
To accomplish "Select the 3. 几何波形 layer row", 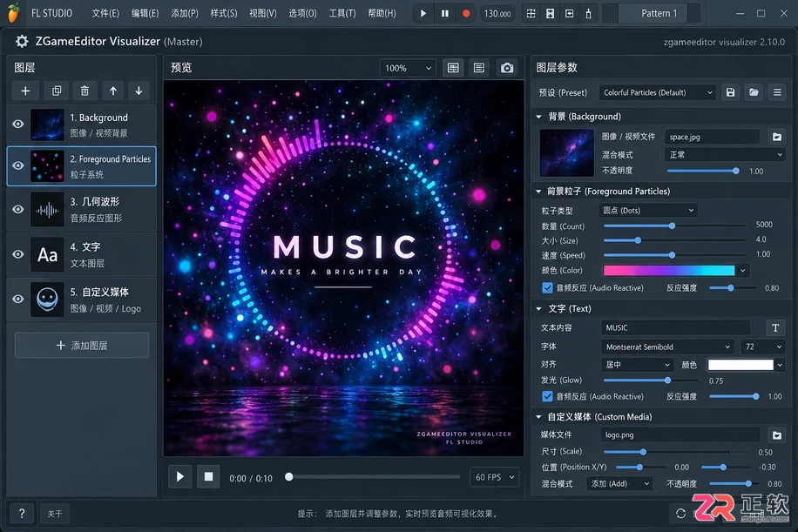I will coord(81,210).
